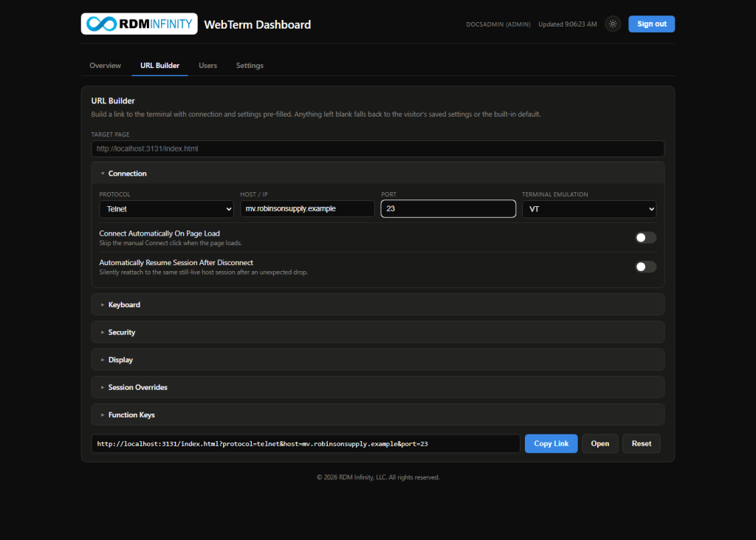
Task: Open the Users tab
Action: [207, 66]
